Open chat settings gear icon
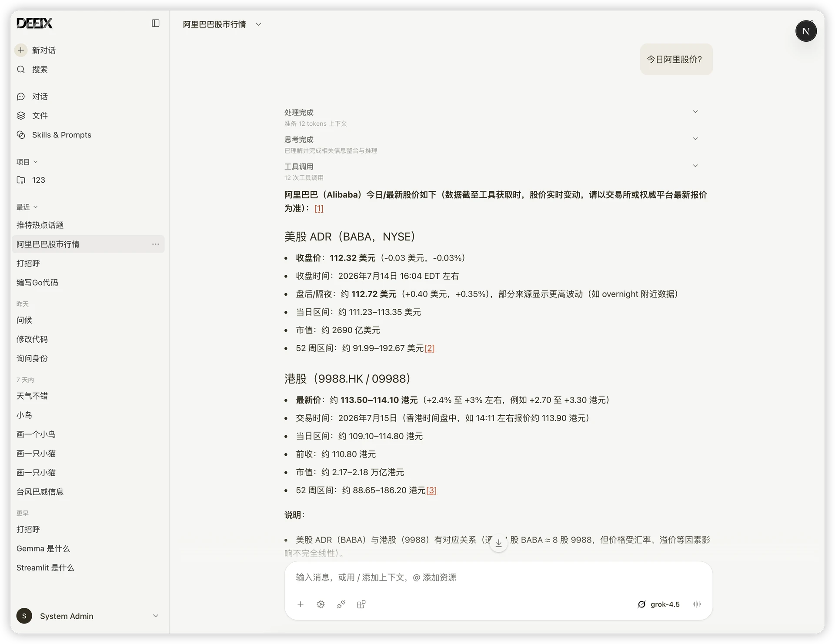Image resolution: width=835 pixels, height=644 pixels. (321, 604)
